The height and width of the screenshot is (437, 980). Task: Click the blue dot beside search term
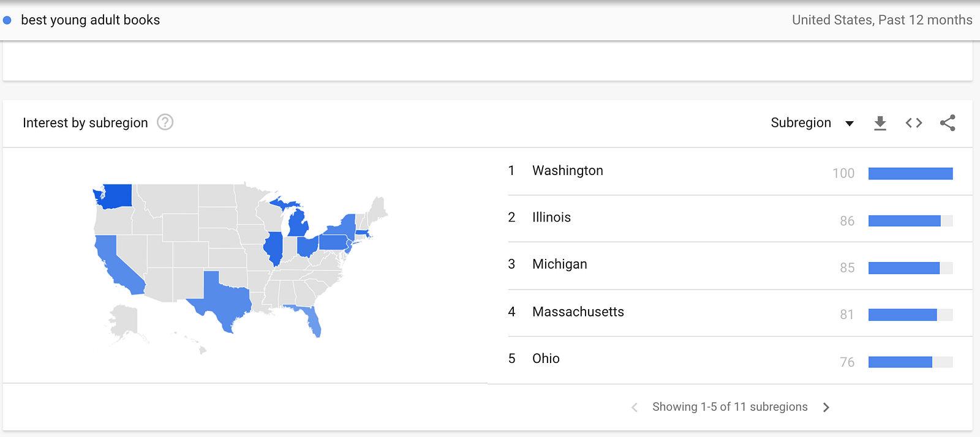click(x=7, y=20)
